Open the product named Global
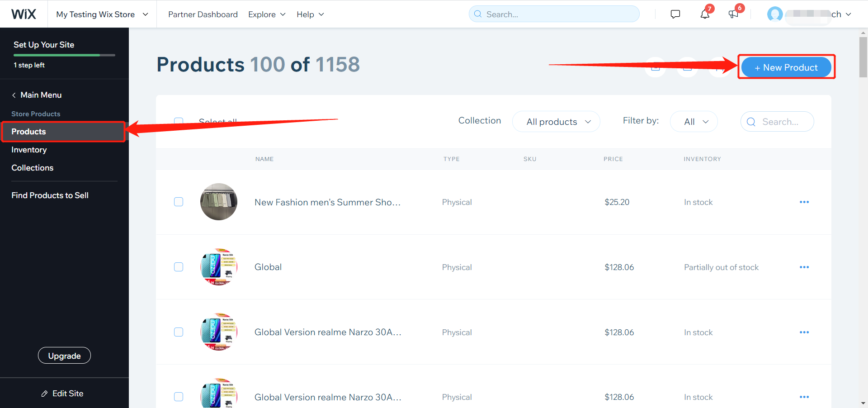This screenshot has height=408, width=868. [x=268, y=267]
